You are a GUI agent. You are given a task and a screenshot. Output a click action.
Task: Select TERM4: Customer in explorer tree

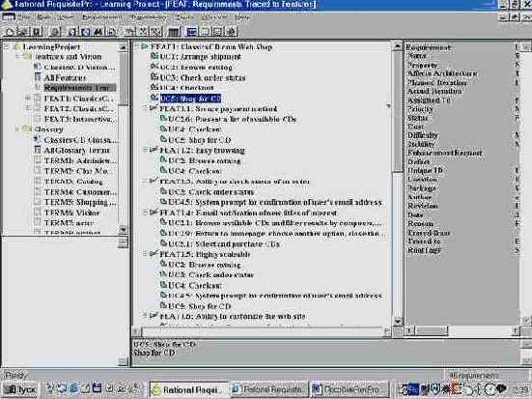pyautogui.click(x=80, y=192)
